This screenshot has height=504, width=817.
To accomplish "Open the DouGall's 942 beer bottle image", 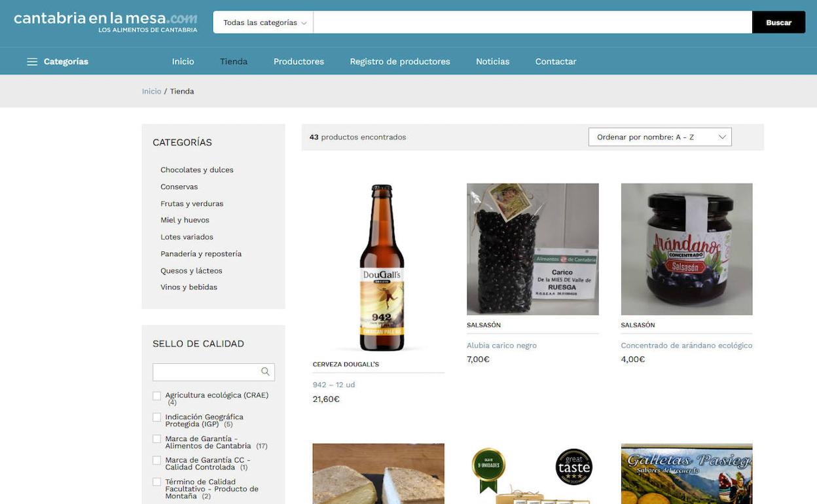I will pos(378,267).
